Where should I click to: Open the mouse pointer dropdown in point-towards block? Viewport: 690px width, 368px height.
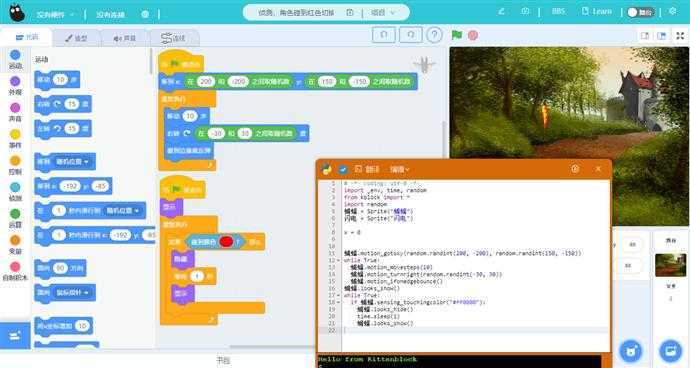[x=72, y=293]
